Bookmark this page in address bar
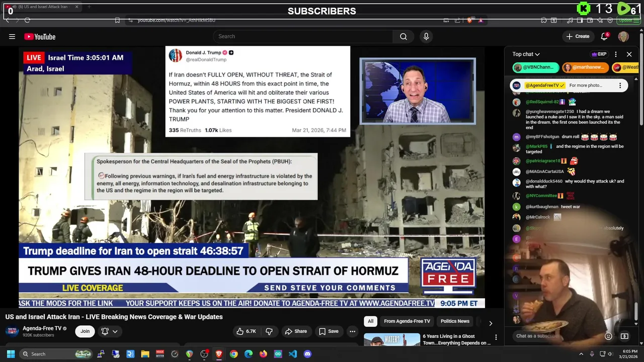Image resolution: width=644 pixels, height=362 pixels. (117, 20)
